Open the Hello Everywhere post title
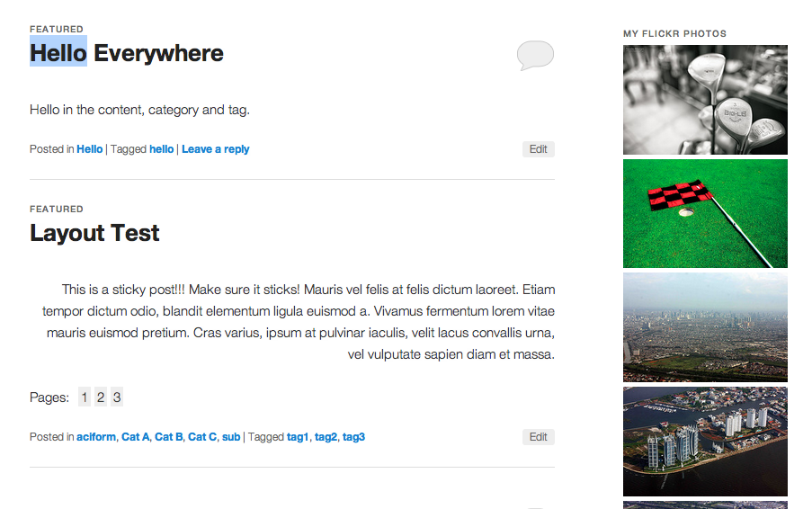Viewport: 812px width, 509px height. [x=127, y=53]
